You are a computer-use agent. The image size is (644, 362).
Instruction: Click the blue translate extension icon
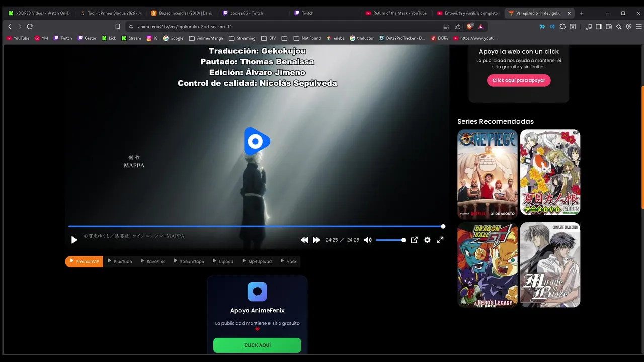click(542, 26)
